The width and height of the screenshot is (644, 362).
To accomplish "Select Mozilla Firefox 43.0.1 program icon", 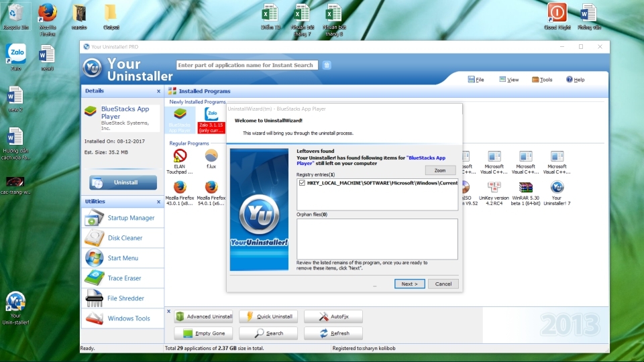I will click(180, 193).
